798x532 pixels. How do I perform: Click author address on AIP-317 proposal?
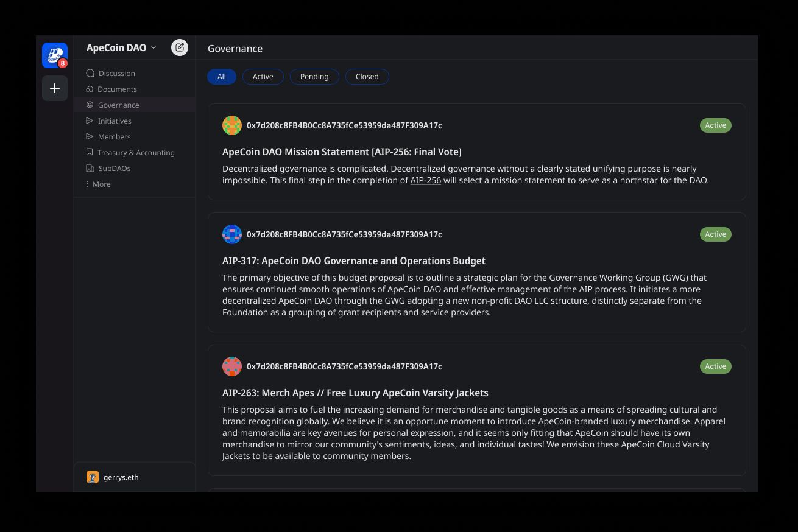click(344, 234)
